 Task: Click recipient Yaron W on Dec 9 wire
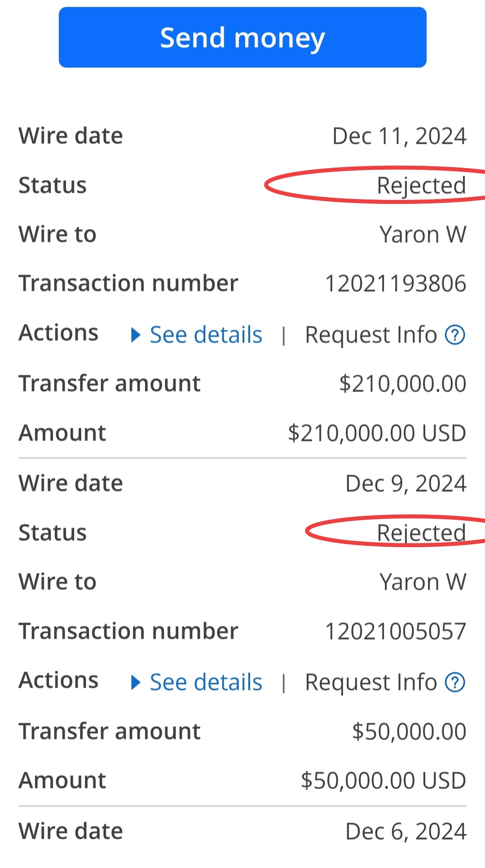(423, 582)
